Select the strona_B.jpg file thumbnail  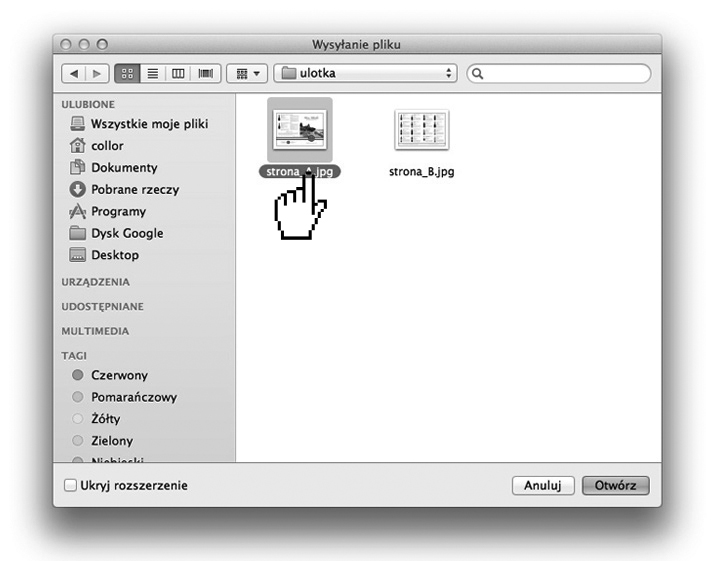tap(421, 131)
